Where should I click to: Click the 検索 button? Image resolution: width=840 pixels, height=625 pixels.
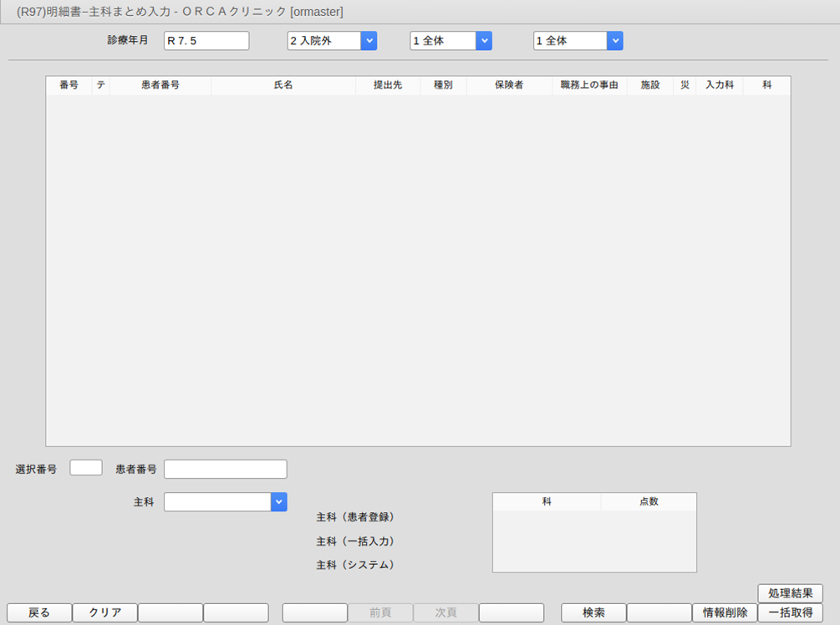pos(593,612)
